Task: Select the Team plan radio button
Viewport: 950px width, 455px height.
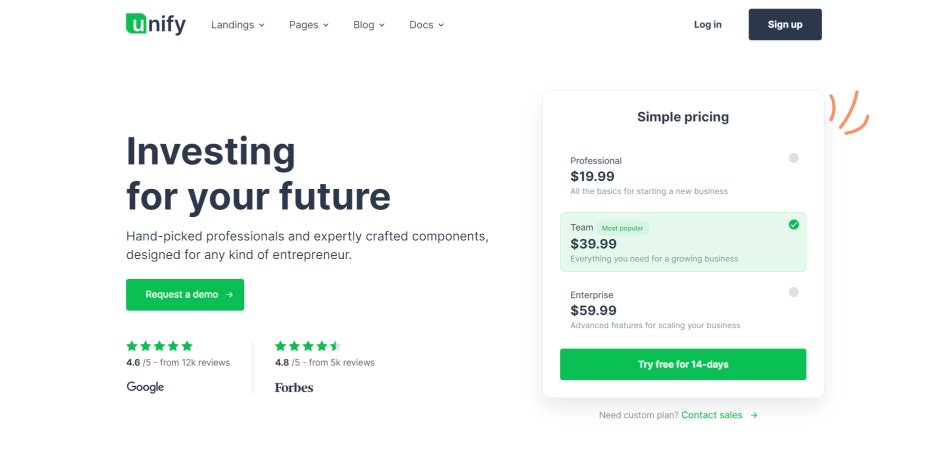Action: [793, 225]
